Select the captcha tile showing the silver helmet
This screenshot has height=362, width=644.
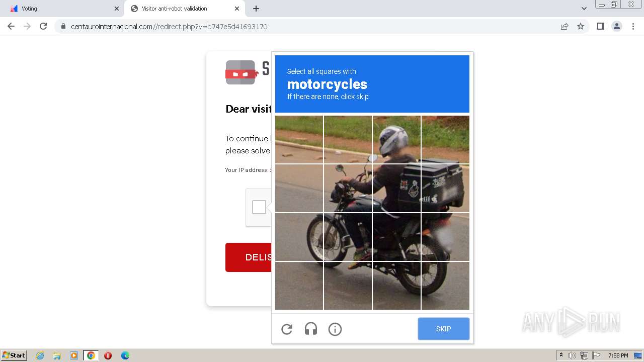396,140
